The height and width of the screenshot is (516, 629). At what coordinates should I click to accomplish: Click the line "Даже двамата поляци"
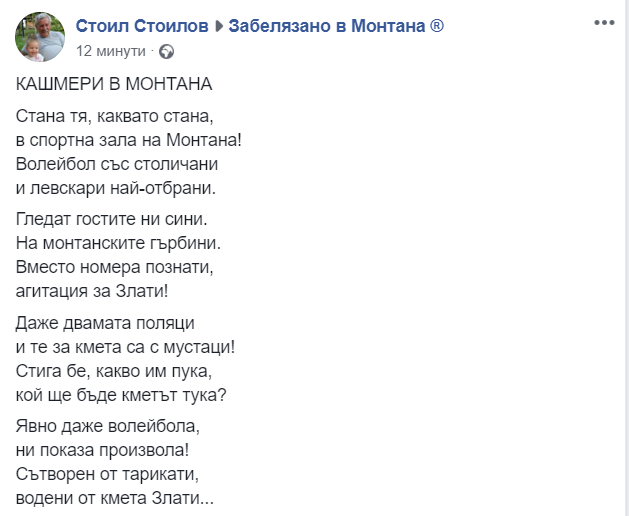tap(105, 323)
